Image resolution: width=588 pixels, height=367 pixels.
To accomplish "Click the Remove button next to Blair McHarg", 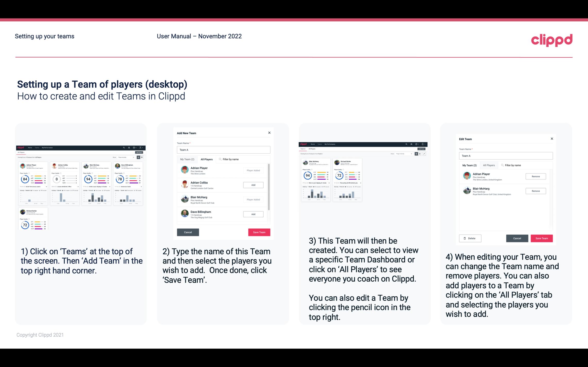I will tap(535, 191).
